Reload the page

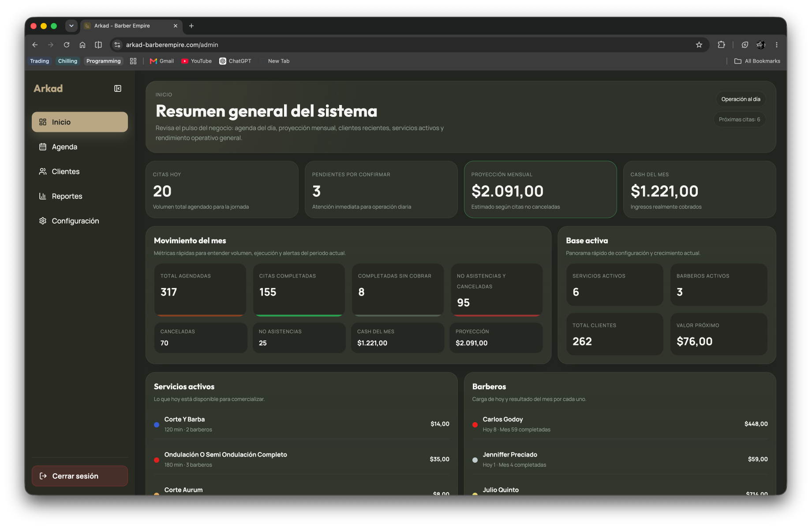tap(67, 45)
